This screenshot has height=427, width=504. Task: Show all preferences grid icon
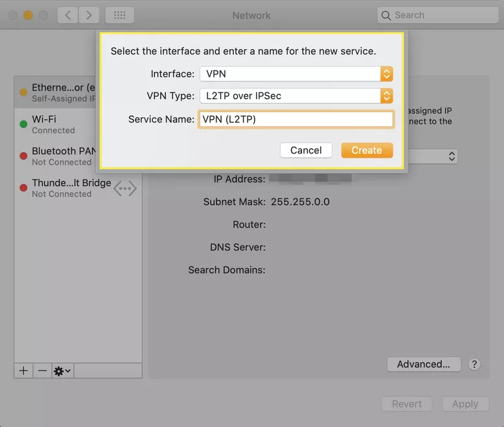(x=120, y=15)
